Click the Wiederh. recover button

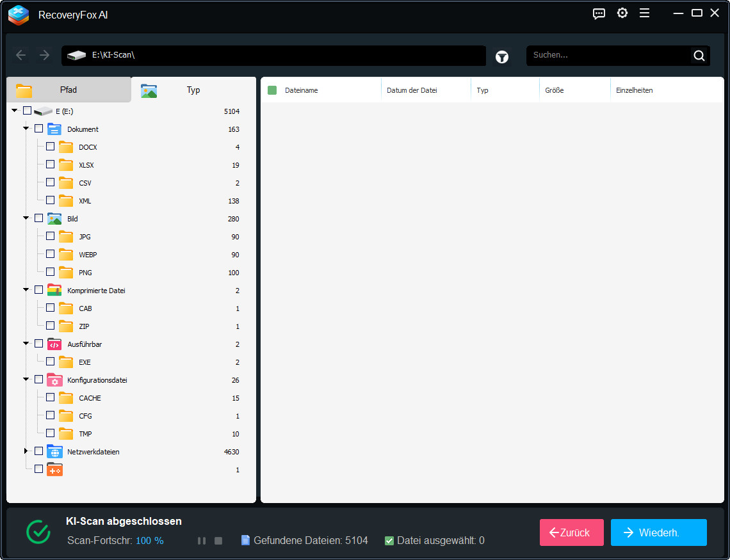[x=659, y=532]
